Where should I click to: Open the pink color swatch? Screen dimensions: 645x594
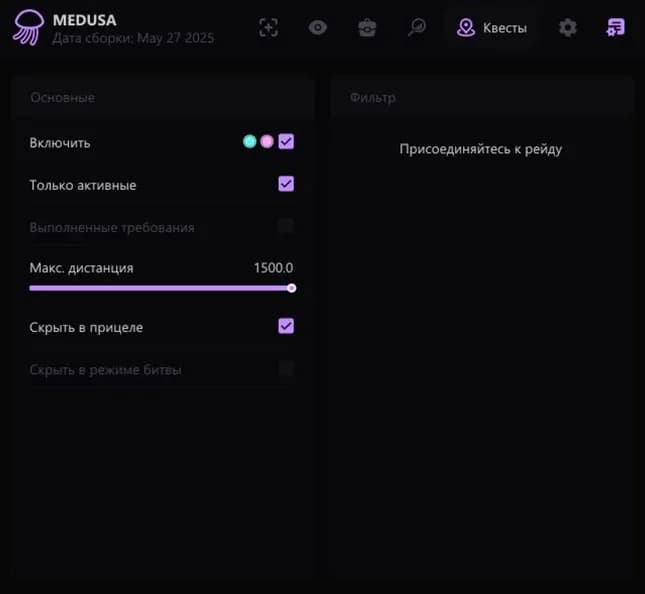(x=267, y=142)
